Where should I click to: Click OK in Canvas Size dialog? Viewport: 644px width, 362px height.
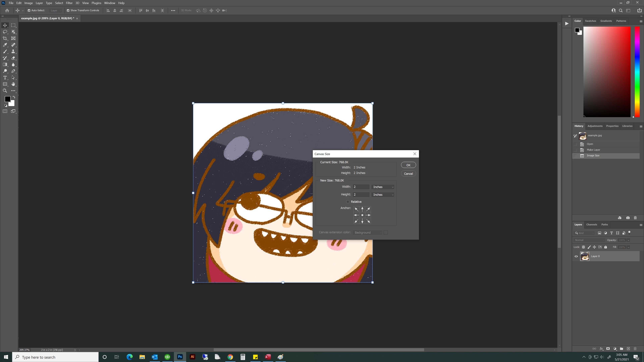[408, 165]
